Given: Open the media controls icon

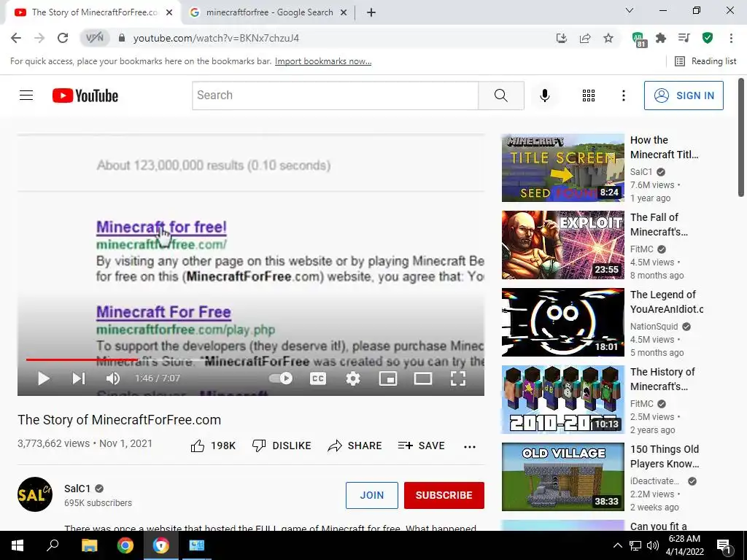Looking at the screenshot, I should click(x=684, y=38).
